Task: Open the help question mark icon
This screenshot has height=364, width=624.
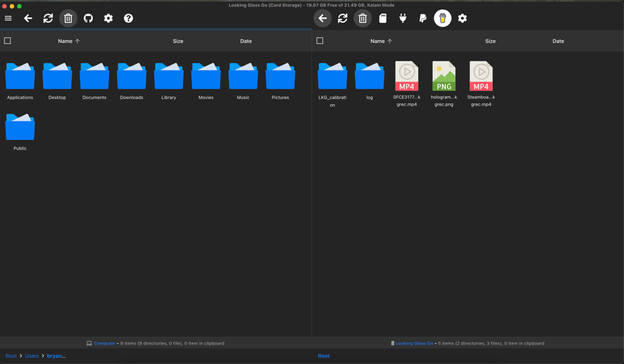Action: [128, 19]
